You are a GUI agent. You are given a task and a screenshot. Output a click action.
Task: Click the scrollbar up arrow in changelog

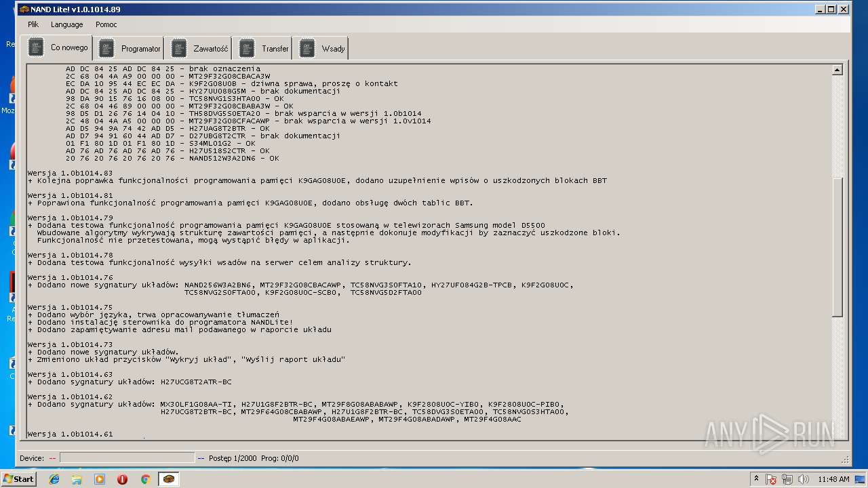coord(837,69)
